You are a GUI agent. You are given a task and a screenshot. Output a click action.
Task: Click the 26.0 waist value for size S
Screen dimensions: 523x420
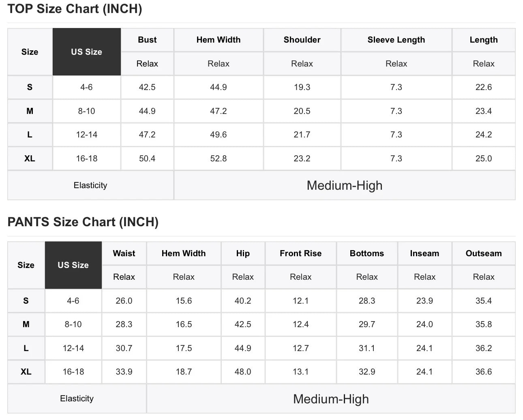pyautogui.click(x=124, y=301)
